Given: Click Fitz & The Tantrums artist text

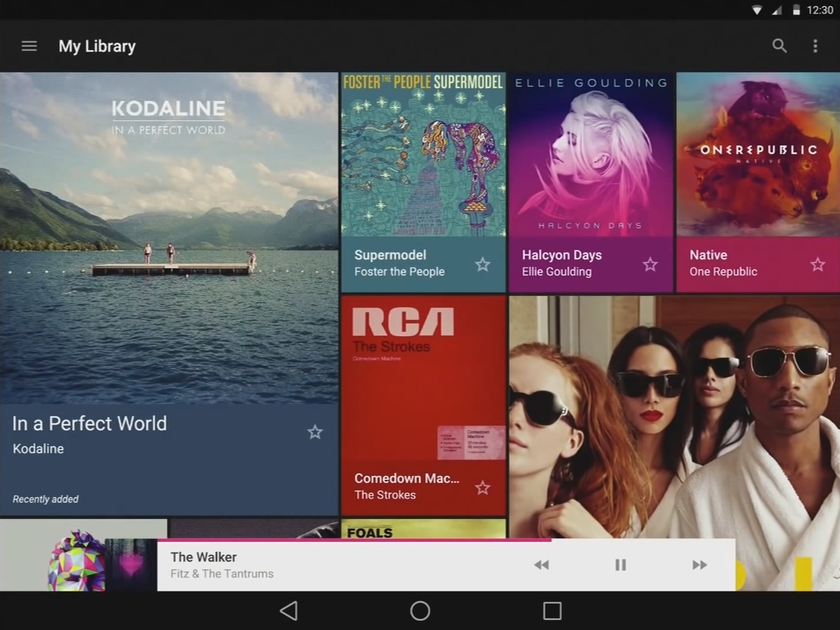Looking at the screenshot, I should pos(222,573).
